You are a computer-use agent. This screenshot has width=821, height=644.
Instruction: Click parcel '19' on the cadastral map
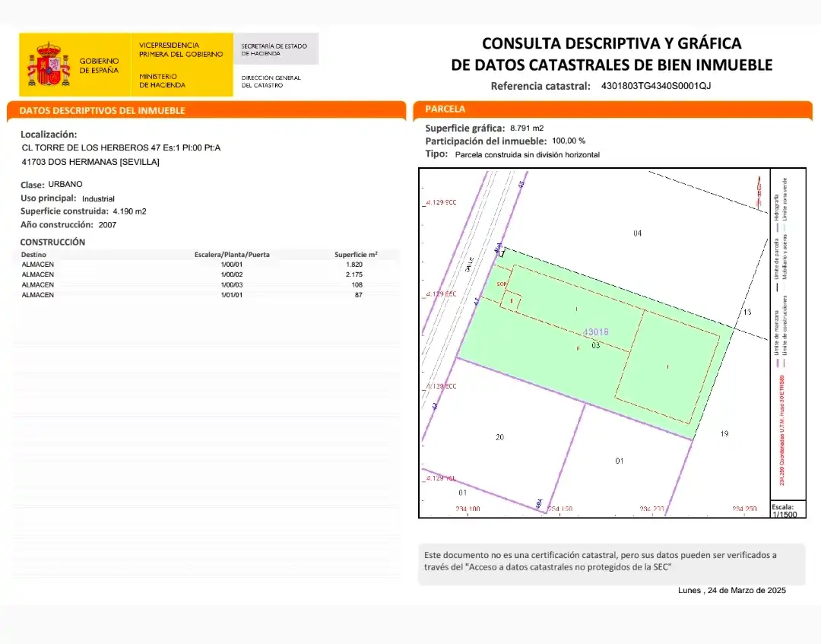point(724,433)
